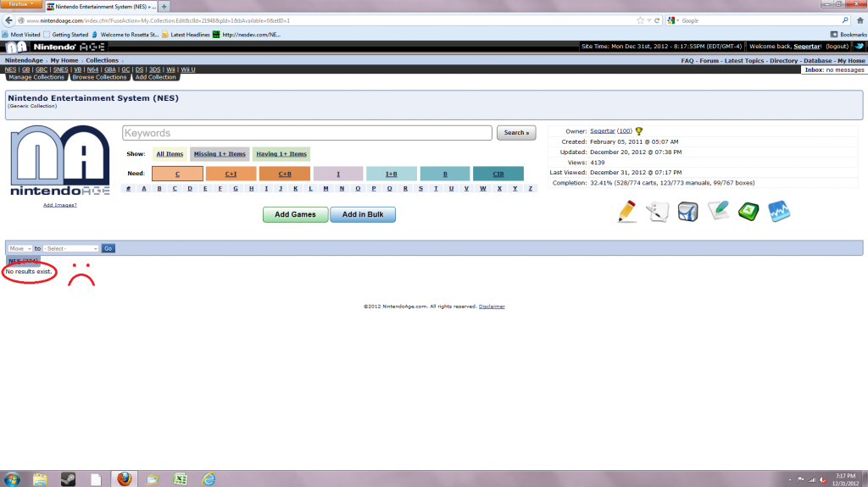868x487 pixels.
Task: Click the browser back arrow button
Action: (x=8, y=19)
